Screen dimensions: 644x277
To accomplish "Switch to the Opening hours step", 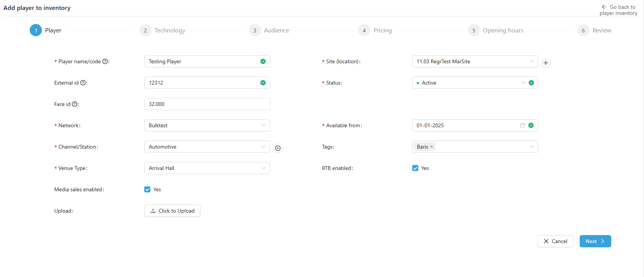I will click(x=502, y=30).
